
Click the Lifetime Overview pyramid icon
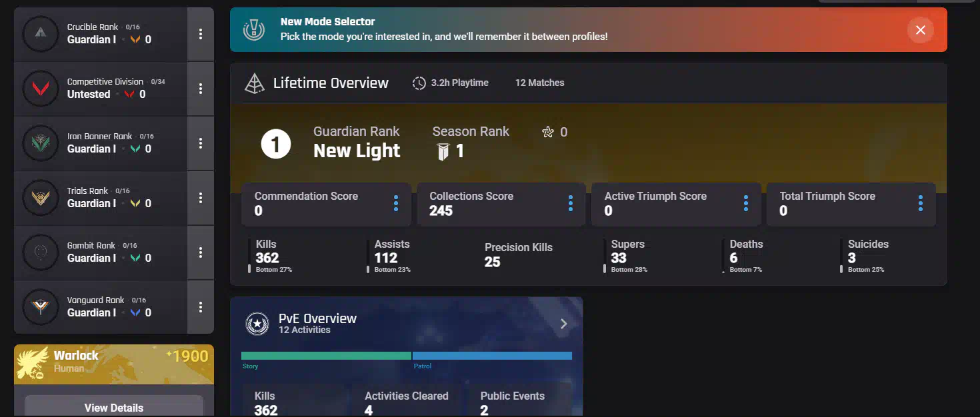(x=255, y=83)
